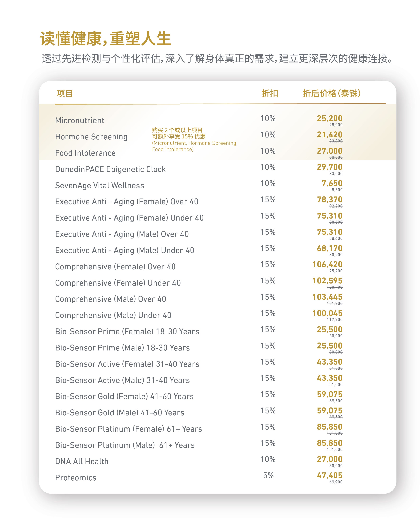
Task: Click the 折后价格(泰铢) column header
Action: 332,94
